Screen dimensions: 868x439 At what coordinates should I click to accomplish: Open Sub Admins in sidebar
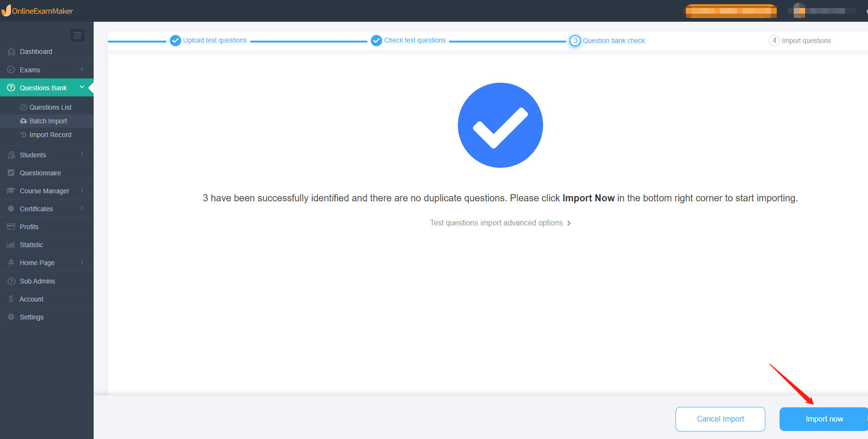tap(47, 281)
